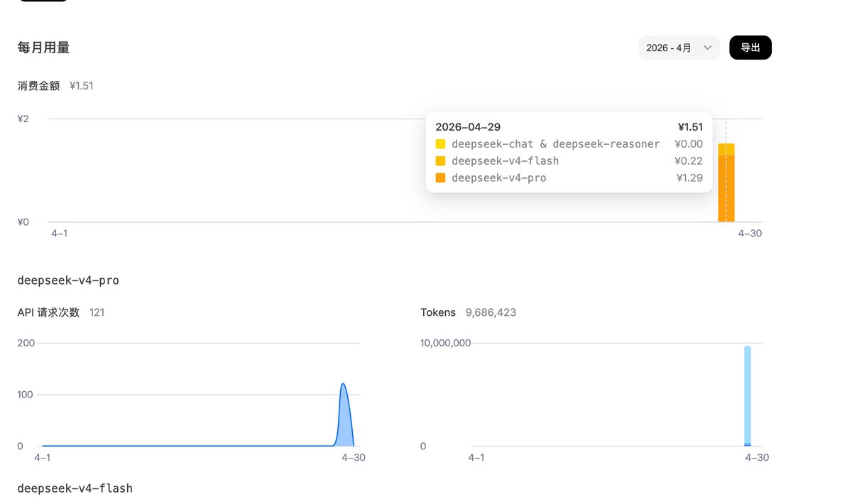This screenshot has width=852, height=504.
Task: Click the Tokens label
Action: click(x=438, y=312)
